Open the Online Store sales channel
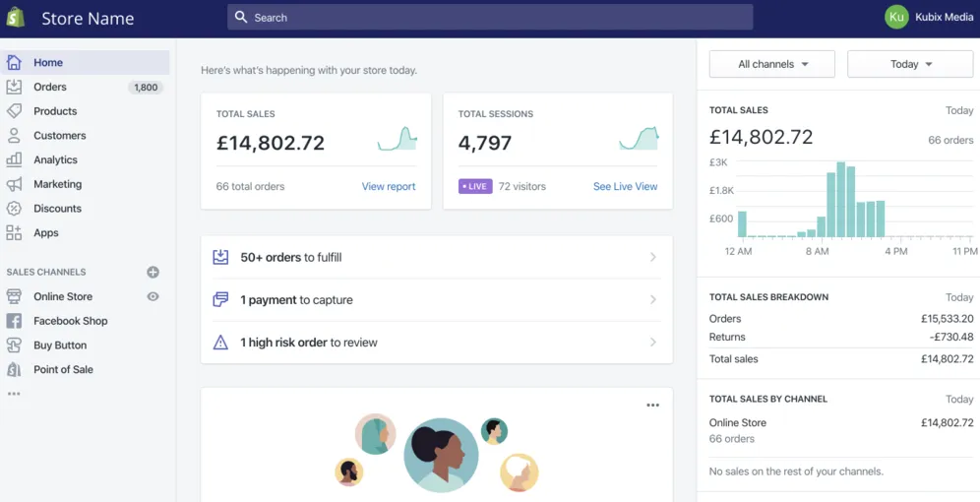Screen dimensions: 980x502 pyautogui.click(x=63, y=296)
